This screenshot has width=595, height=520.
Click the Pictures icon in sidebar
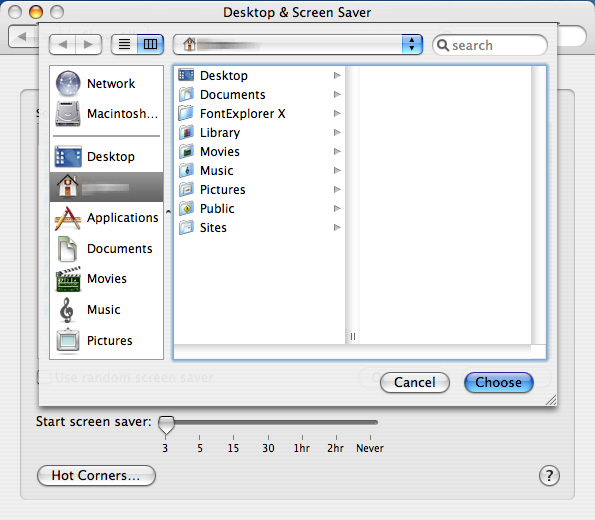[68, 341]
